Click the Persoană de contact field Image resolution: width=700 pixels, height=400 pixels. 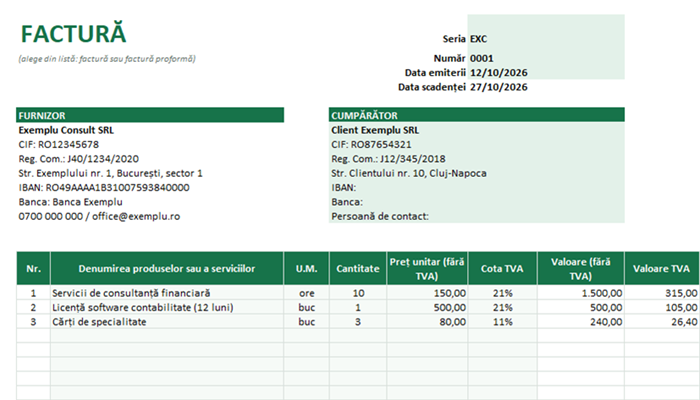(x=477, y=216)
